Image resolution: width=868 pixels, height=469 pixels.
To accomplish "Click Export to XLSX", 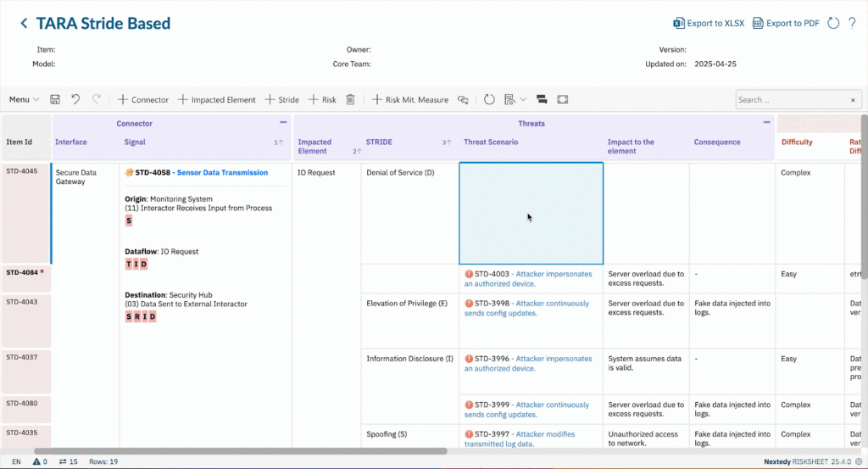I will (x=709, y=23).
